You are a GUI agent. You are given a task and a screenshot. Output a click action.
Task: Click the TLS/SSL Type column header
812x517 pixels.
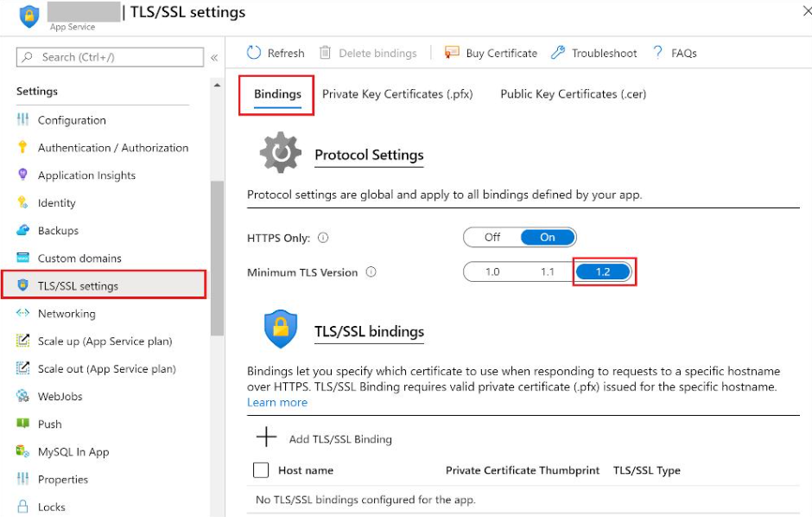click(x=647, y=469)
